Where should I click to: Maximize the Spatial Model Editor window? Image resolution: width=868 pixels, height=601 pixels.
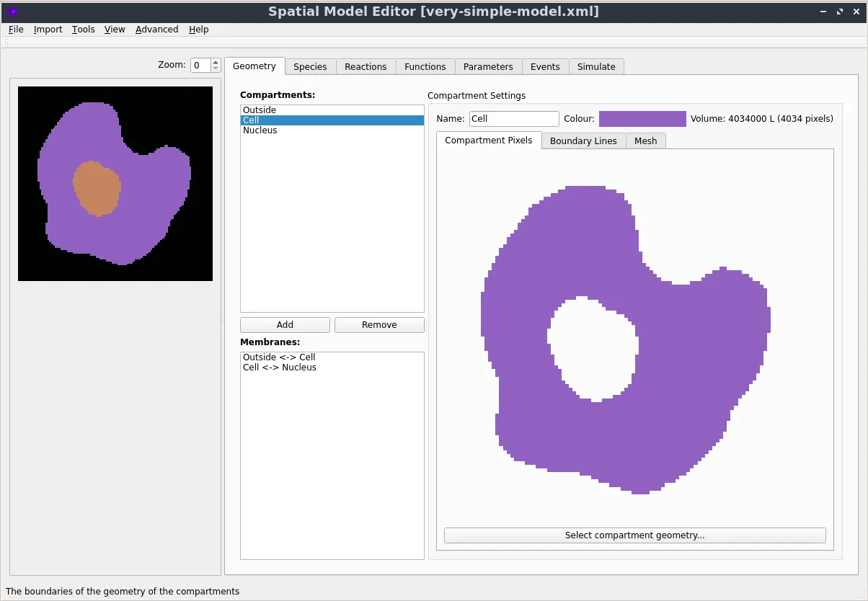[x=839, y=12]
